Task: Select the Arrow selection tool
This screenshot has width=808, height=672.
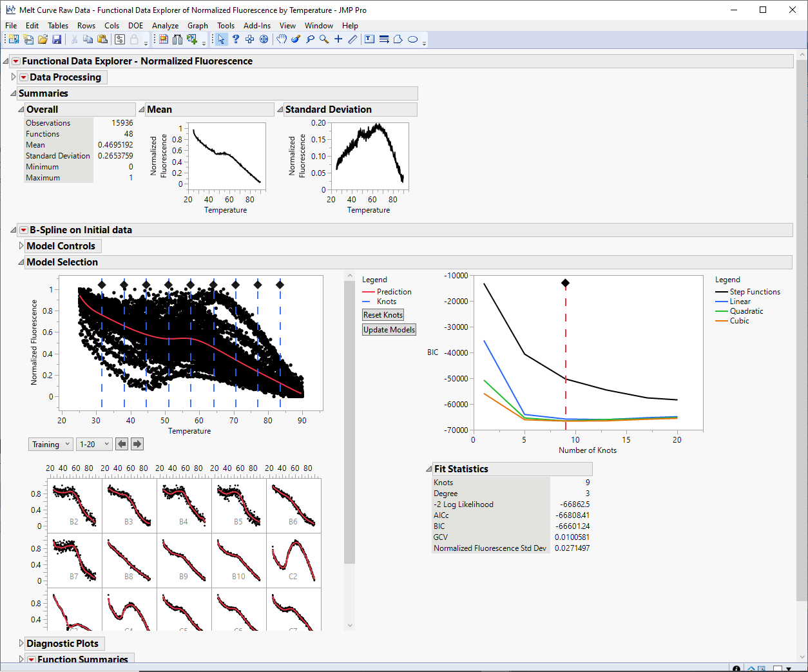Action: pos(221,39)
